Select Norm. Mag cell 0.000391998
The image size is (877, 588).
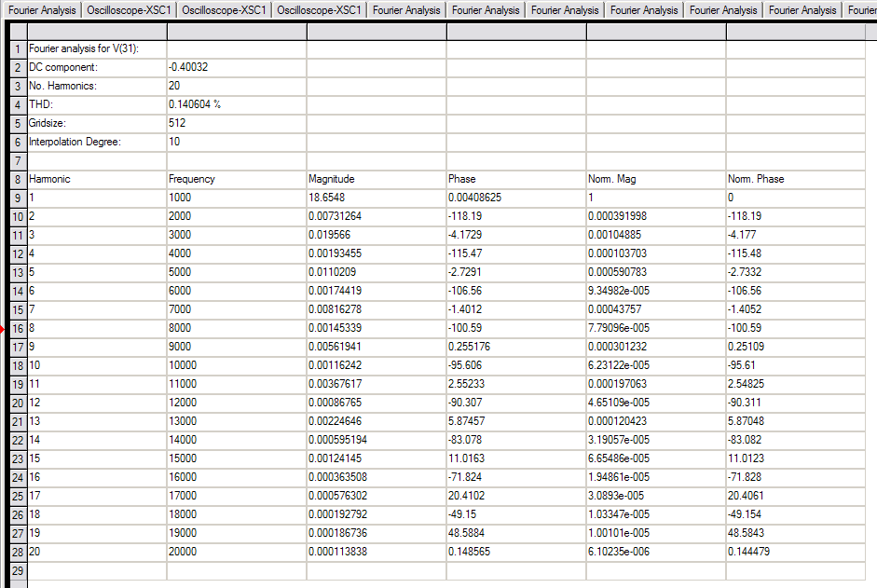[x=656, y=216]
